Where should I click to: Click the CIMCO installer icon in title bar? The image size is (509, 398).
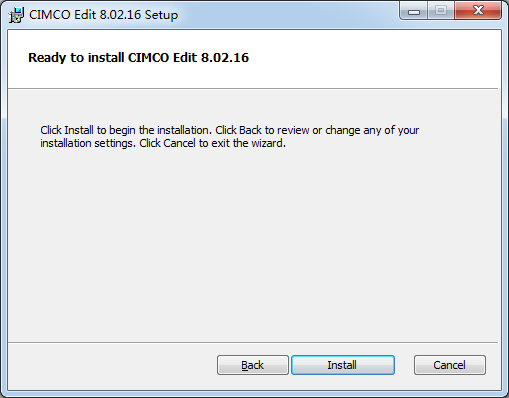pyautogui.click(x=16, y=15)
